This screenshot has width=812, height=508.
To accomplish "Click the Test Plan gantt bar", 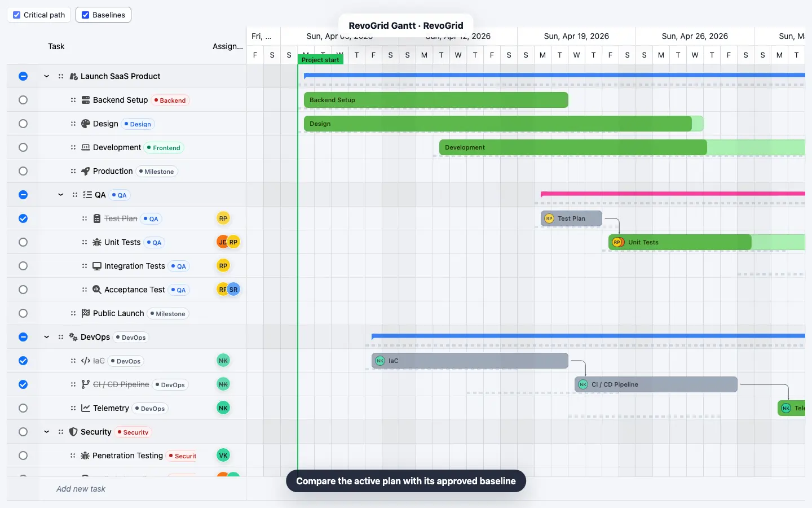I will click(571, 218).
